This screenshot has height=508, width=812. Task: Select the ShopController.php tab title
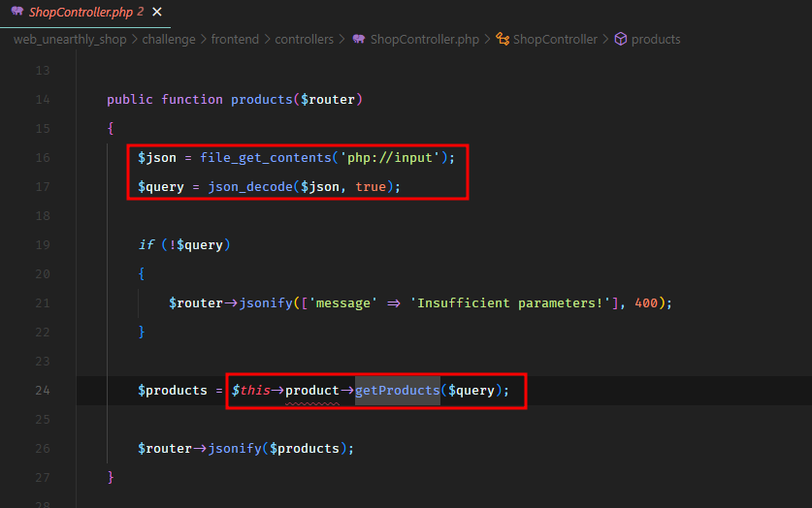pos(81,13)
